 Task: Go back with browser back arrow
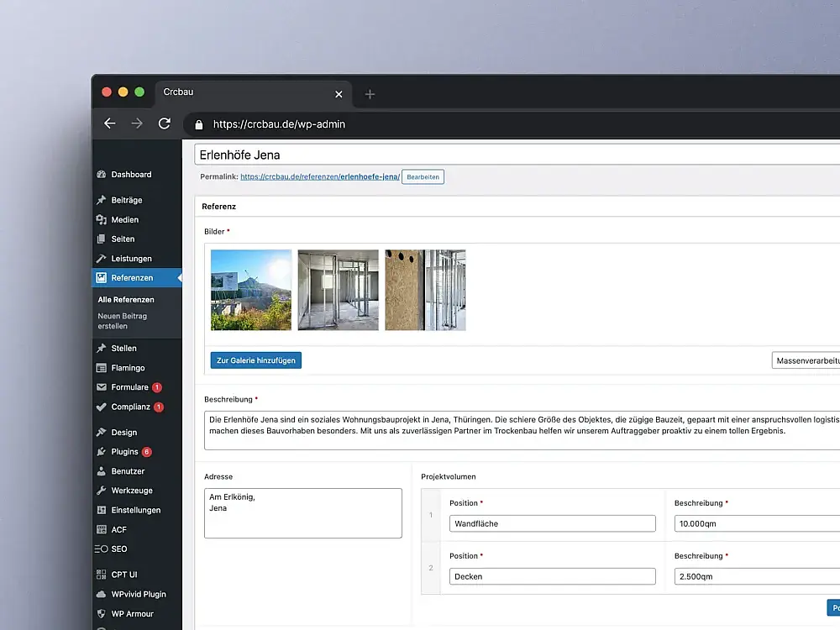click(x=110, y=123)
